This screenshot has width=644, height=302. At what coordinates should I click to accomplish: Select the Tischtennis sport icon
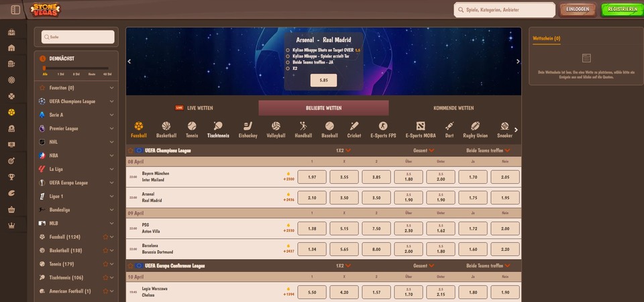click(x=218, y=126)
